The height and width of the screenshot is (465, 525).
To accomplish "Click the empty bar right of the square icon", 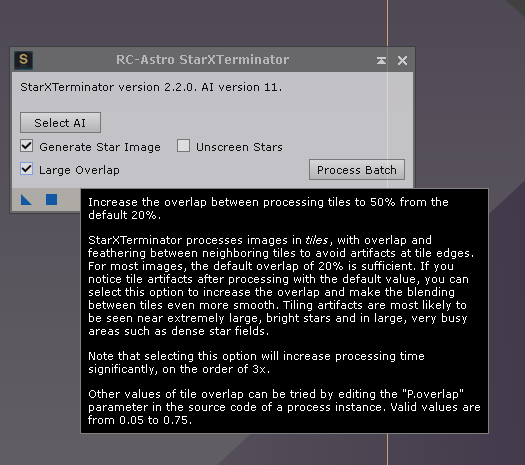I will point(69,200).
